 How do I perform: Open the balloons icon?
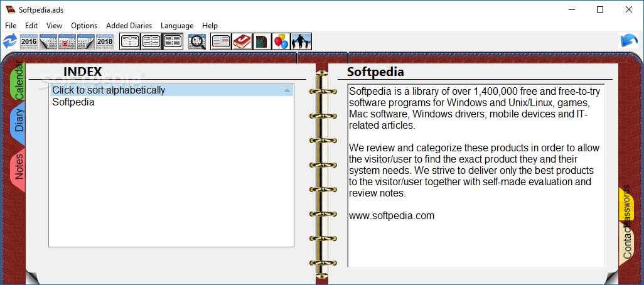281,41
